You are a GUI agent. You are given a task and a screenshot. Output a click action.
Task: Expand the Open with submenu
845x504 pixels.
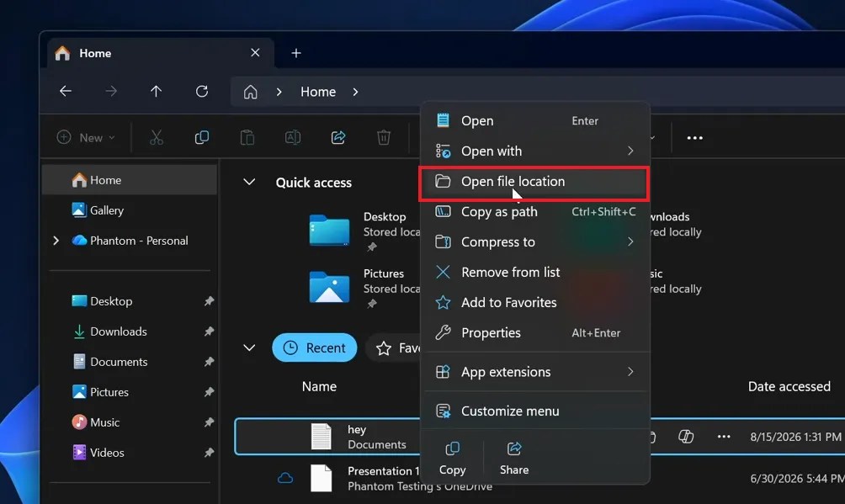[630, 151]
